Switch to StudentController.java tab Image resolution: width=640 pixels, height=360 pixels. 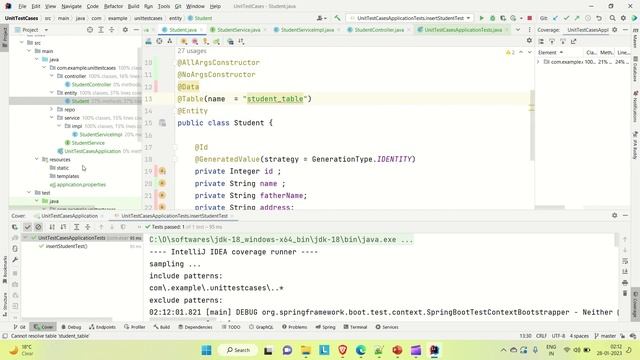(x=379, y=30)
